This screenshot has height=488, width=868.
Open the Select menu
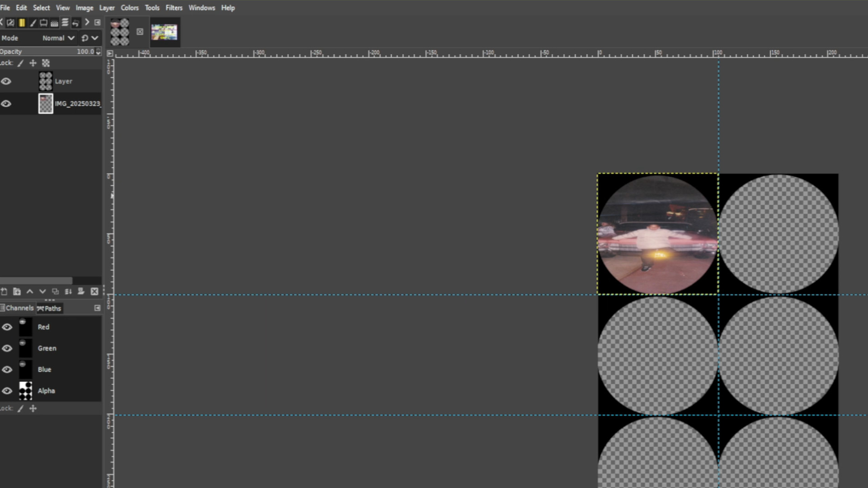tap(41, 8)
